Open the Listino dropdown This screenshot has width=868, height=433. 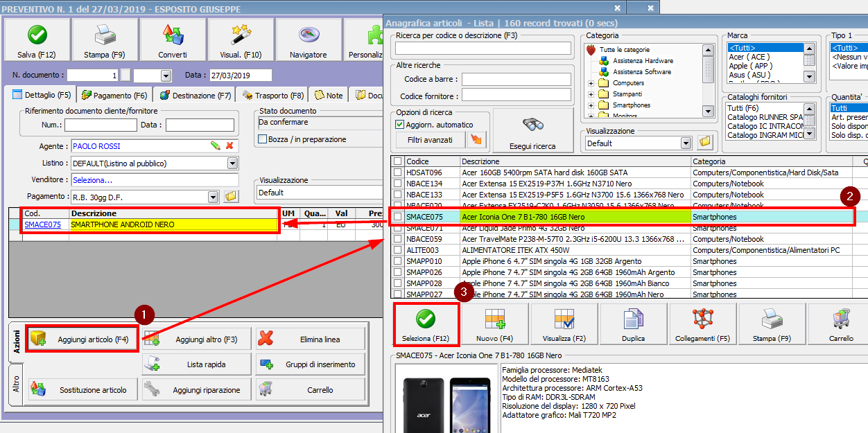point(232,164)
